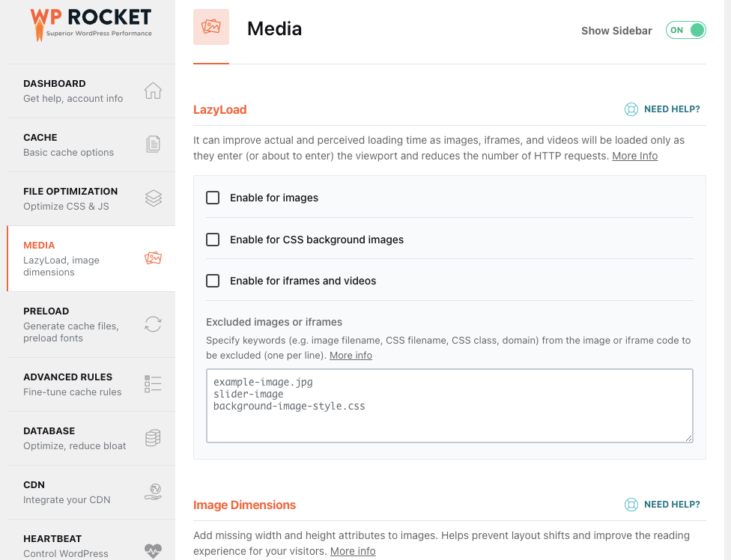Screen dimensions: 731x560
Task: Click the Enable for iframes and videos label
Action: [x=303, y=281]
